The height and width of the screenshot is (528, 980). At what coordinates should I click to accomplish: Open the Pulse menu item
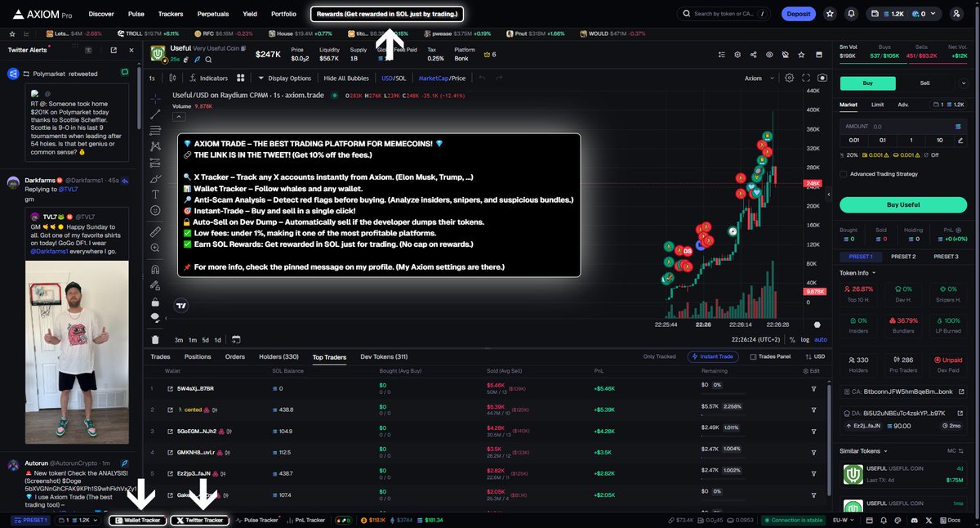[136, 14]
